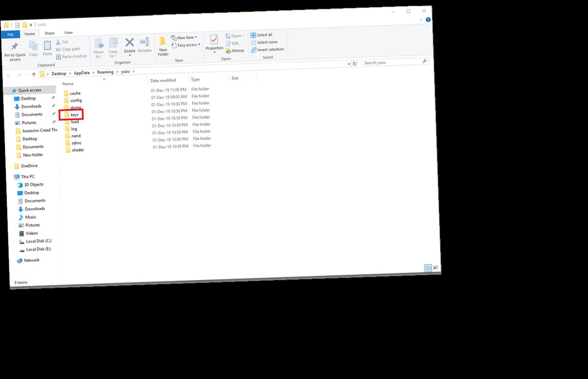Select the shader folder
Image resolution: width=588 pixels, height=379 pixels.
click(74, 150)
